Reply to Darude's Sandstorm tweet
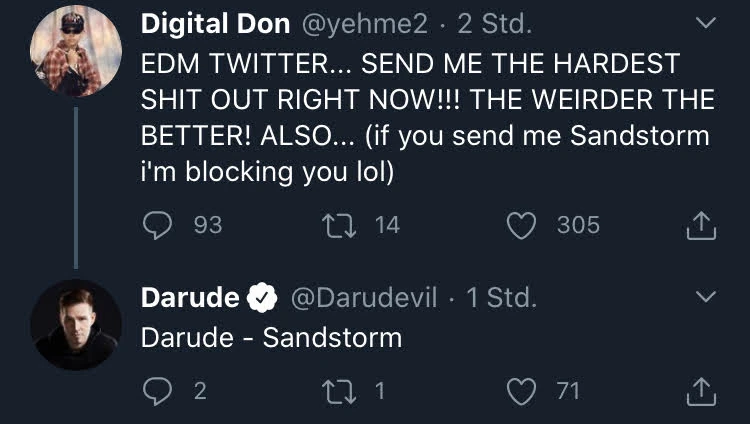This screenshot has width=750, height=424. point(157,391)
